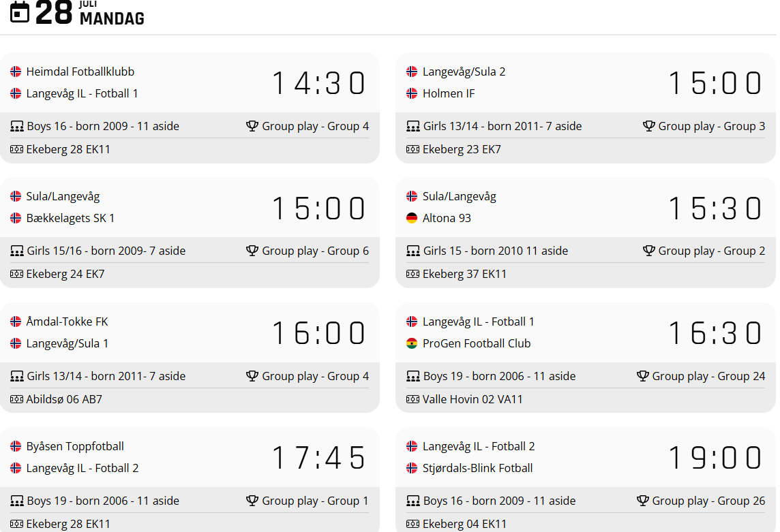This screenshot has width=780, height=532.
Task: Open the Bækkelagets SK 1 team link
Action: (x=70, y=218)
